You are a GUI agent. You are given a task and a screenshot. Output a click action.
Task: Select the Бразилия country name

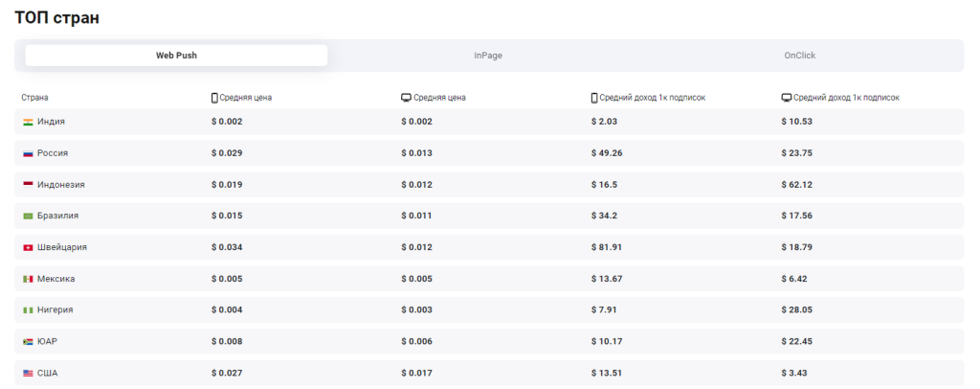click(x=58, y=216)
